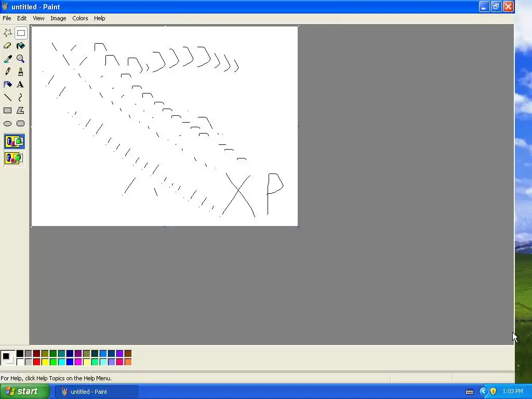The height and width of the screenshot is (399, 532).
Task: Open the Help menu
Action: [x=99, y=18]
